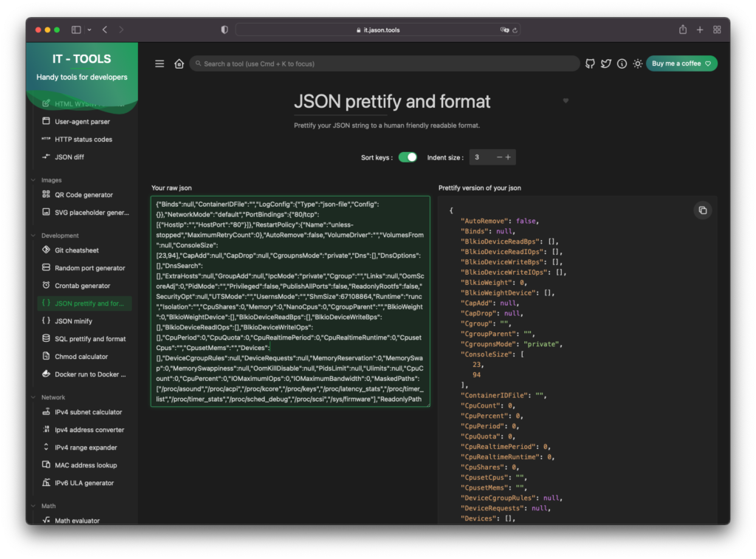The image size is (756, 559).
Task: Open the sidebar menu hamburger icon
Action: [x=159, y=64]
